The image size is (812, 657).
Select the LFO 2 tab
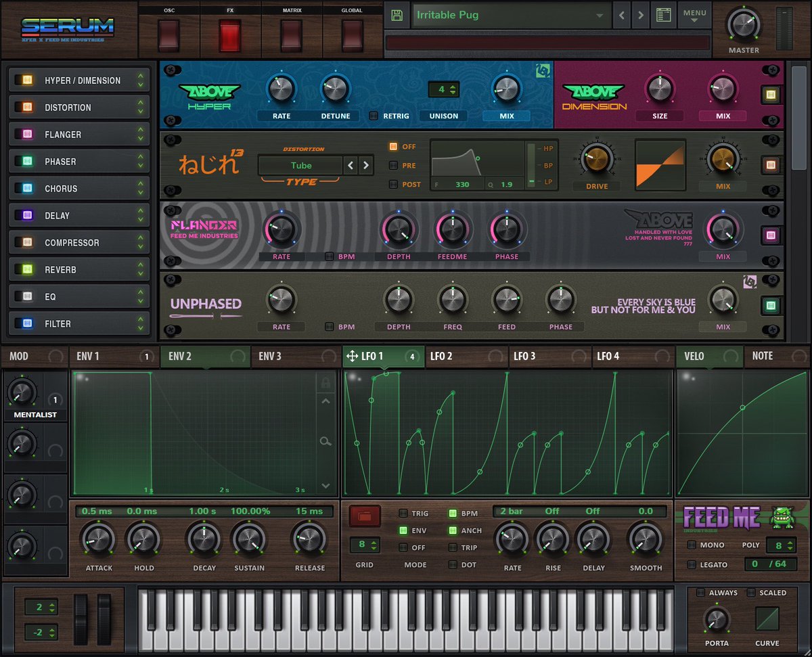(x=467, y=356)
